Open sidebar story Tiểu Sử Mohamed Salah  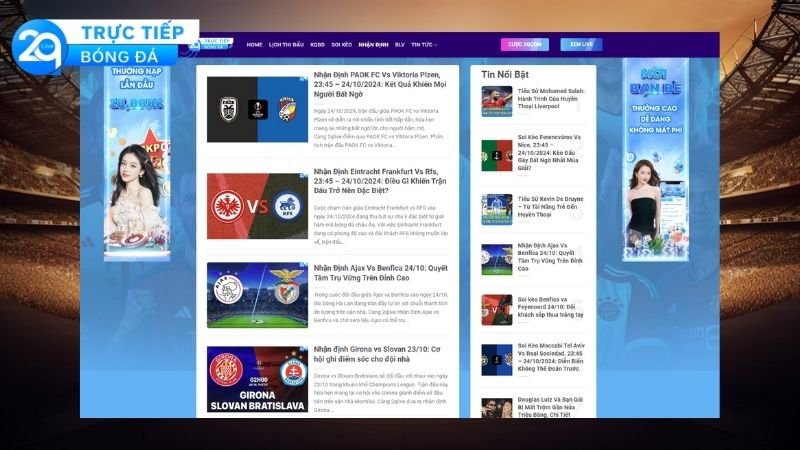click(551, 98)
